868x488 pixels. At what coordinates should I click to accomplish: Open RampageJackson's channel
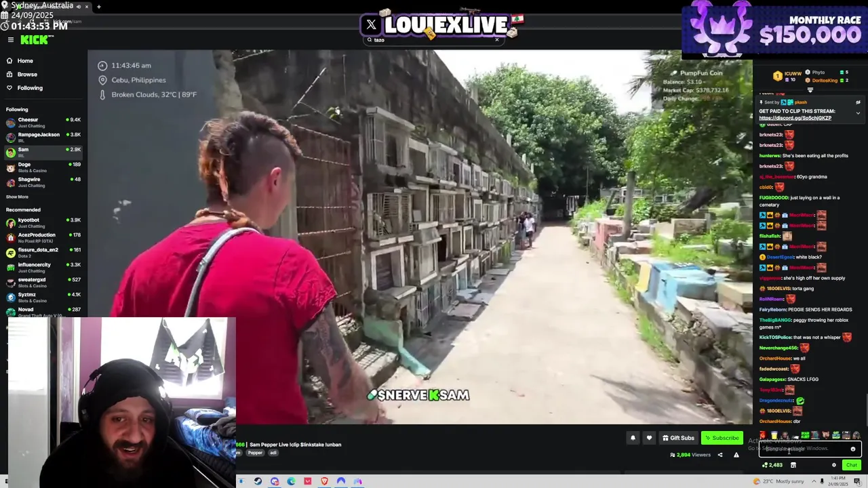(43, 138)
